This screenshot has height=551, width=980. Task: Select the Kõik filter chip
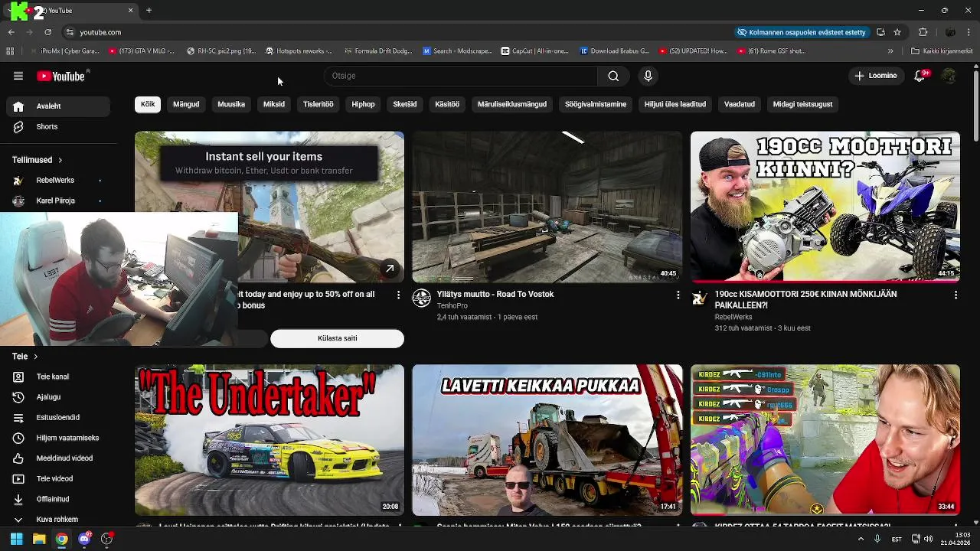pos(148,104)
